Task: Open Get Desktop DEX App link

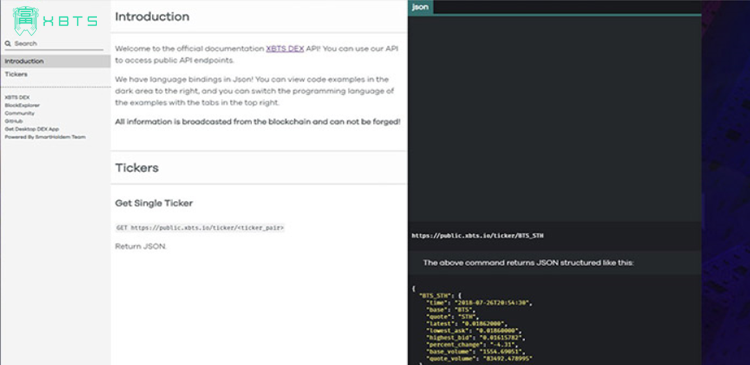Action: (x=32, y=129)
